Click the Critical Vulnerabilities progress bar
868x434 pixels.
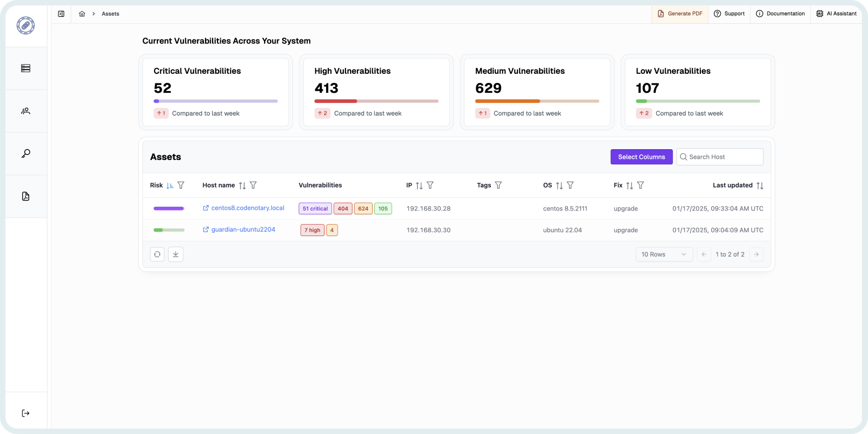(x=216, y=101)
